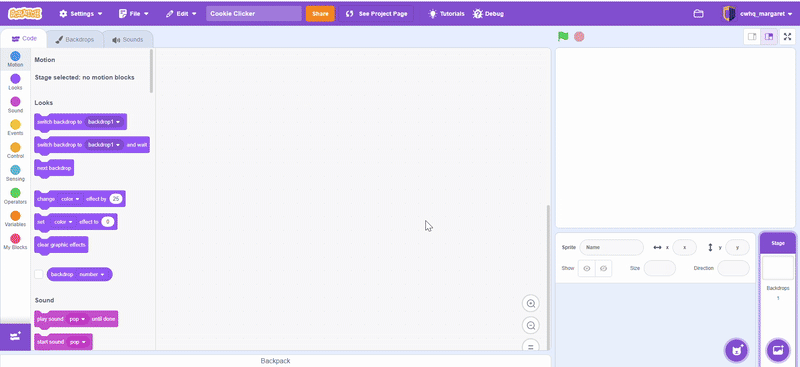Switch to the Code tab
This screenshot has height=367, width=800.
(x=23, y=39)
